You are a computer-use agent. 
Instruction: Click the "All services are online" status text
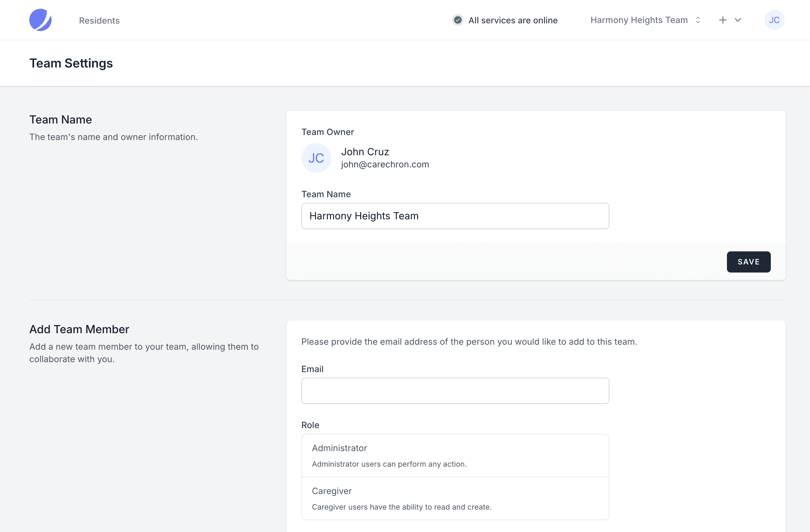coord(513,21)
